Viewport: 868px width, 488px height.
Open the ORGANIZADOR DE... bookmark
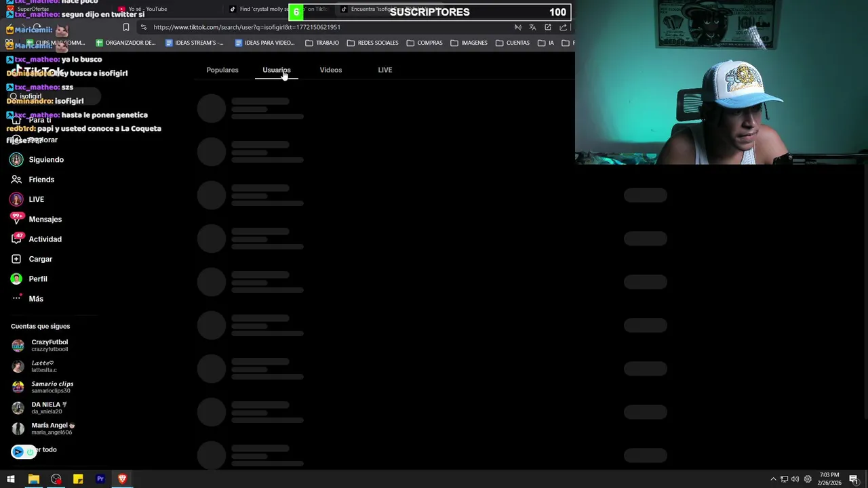(125, 43)
